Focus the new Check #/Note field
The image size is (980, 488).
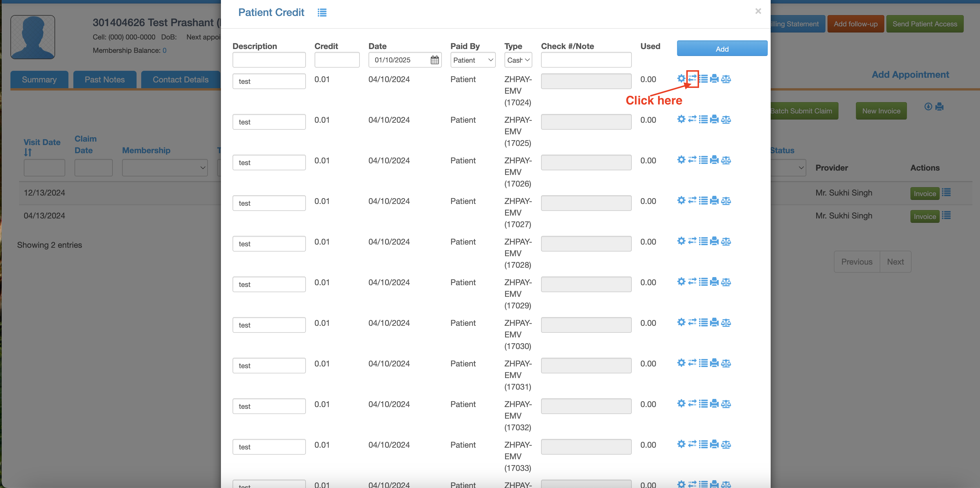click(x=586, y=60)
